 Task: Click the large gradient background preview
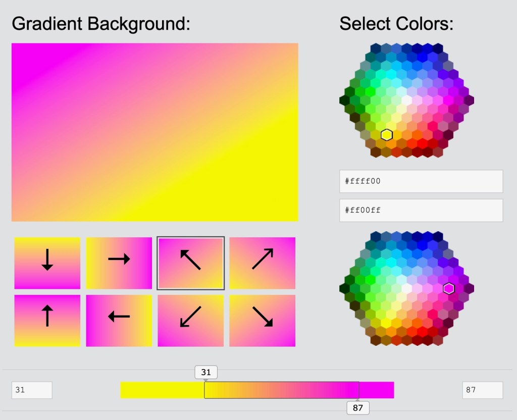point(154,132)
